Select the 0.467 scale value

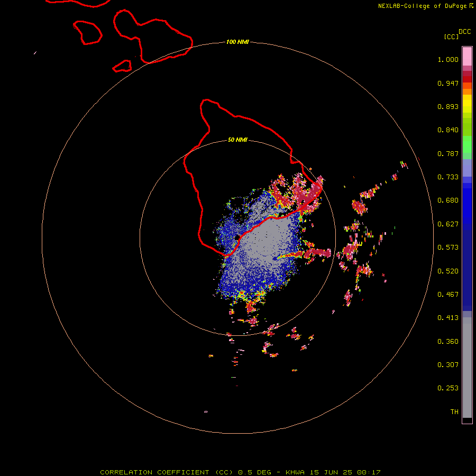tap(448, 295)
